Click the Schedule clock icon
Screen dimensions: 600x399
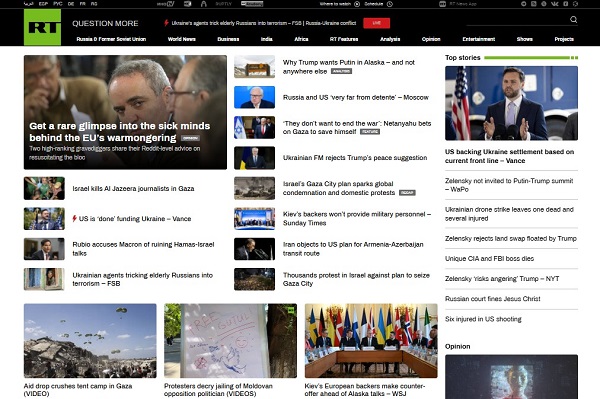[x=390, y=4]
